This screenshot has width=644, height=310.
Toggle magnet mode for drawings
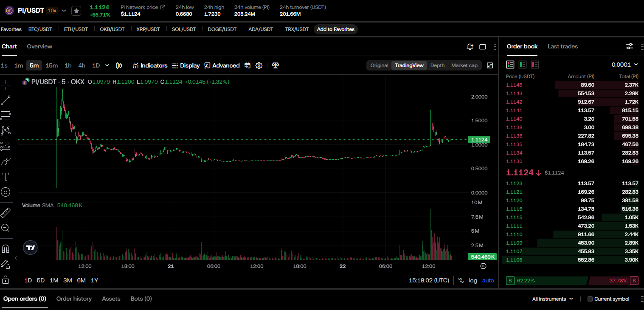(x=6, y=248)
